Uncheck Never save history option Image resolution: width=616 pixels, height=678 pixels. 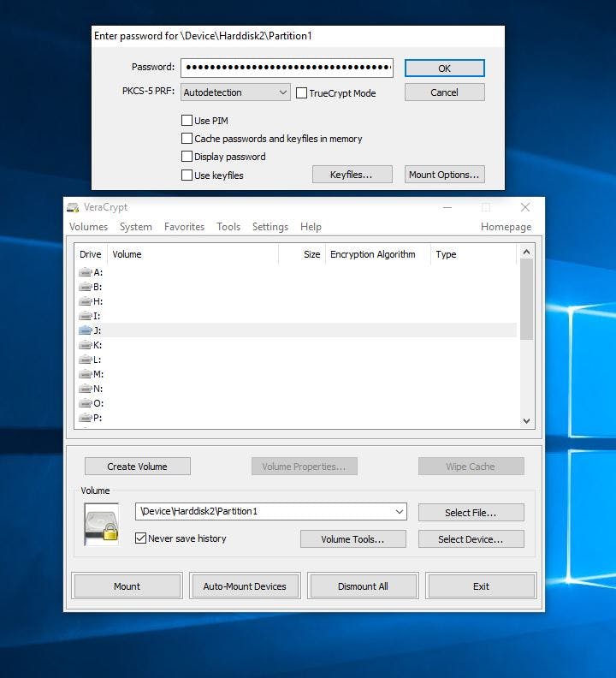pyautogui.click(x=141, y=538)
